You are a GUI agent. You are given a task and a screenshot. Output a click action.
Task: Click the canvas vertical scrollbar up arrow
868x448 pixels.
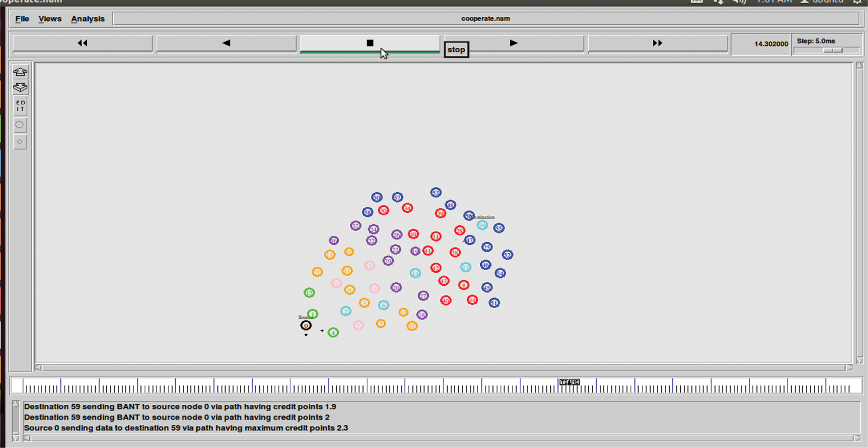(860, 66)
